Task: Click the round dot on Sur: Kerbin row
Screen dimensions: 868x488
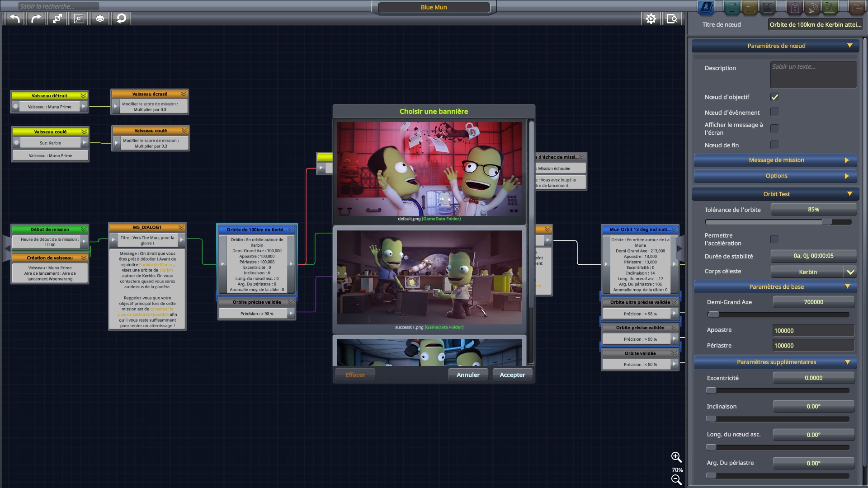Action: point(16,143)
